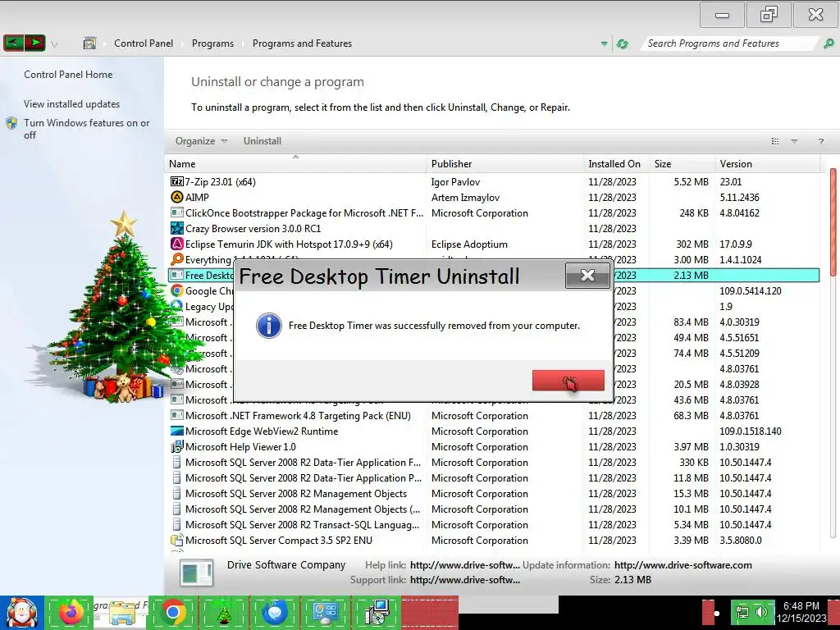Open the Santa Start button
This screenshot has width=840, height=630.
coord(22,612)
